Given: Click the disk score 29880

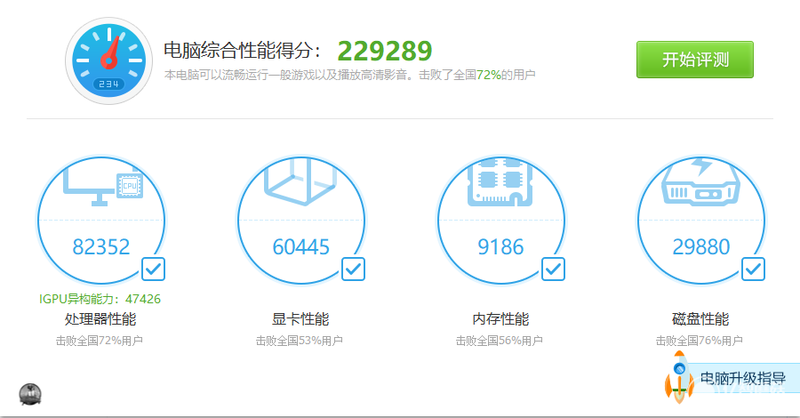Looking at the screenshot, I should coord(701,247).
